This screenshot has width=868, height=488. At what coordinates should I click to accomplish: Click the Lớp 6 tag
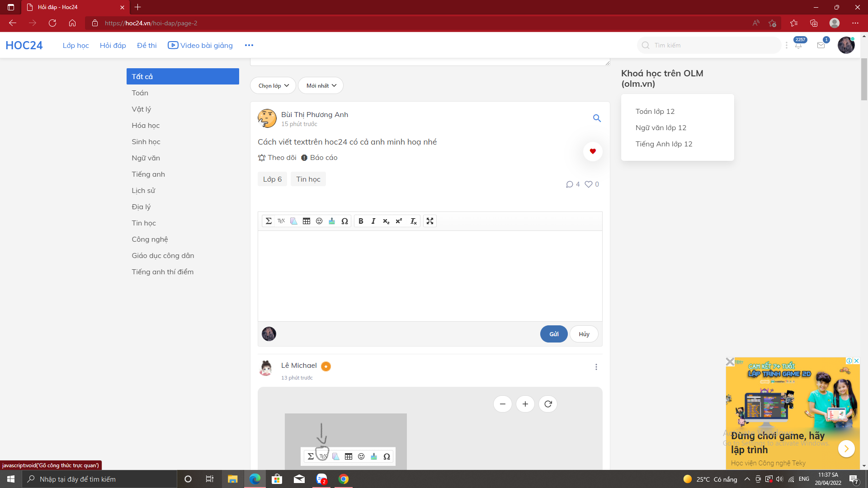coord(272,179)
